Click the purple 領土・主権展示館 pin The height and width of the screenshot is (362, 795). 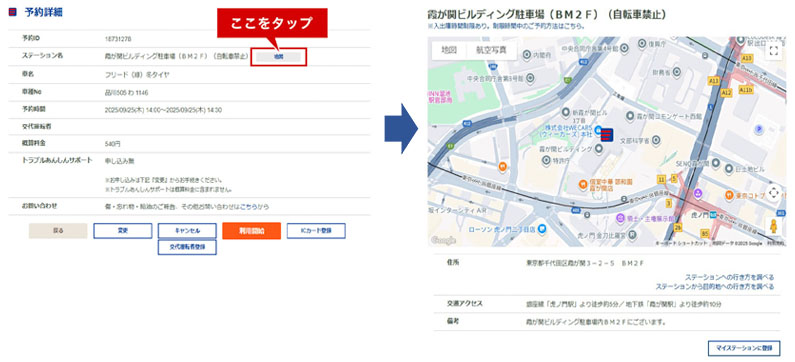pyautogui.click(x=620, y=219)
